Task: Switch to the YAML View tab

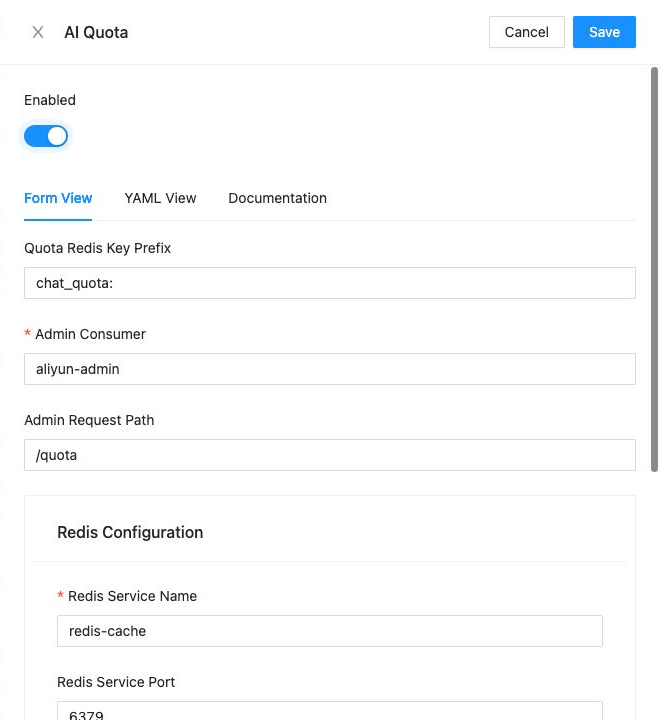Action: click(x=160, y=198)
